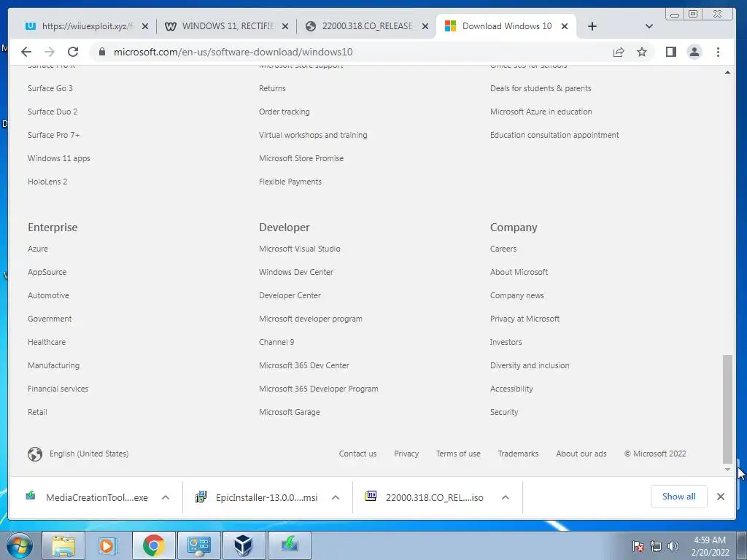Open the installer taskbar icon with green arrow
747x560 pixels.
(289, 545)
